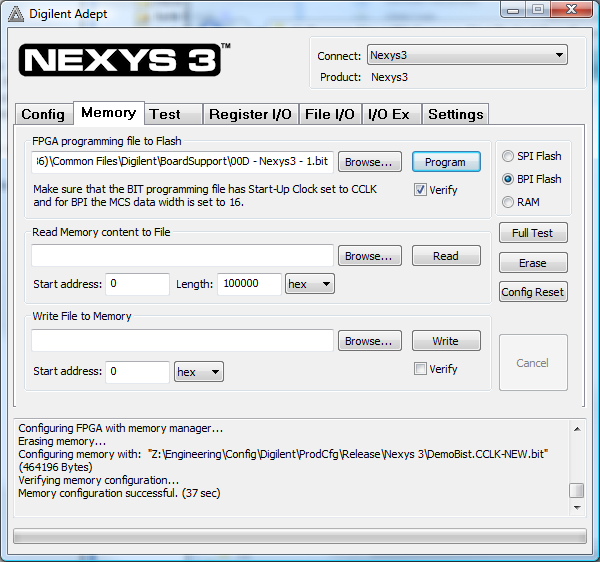
Task: Click the log scrollbar up arrow
Action: 577,429
